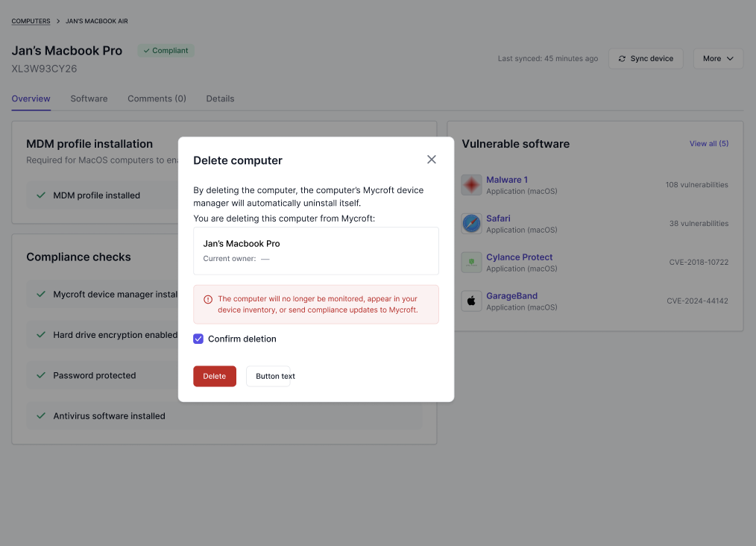Close the Delete computer dialog

(x=432, y=160)
